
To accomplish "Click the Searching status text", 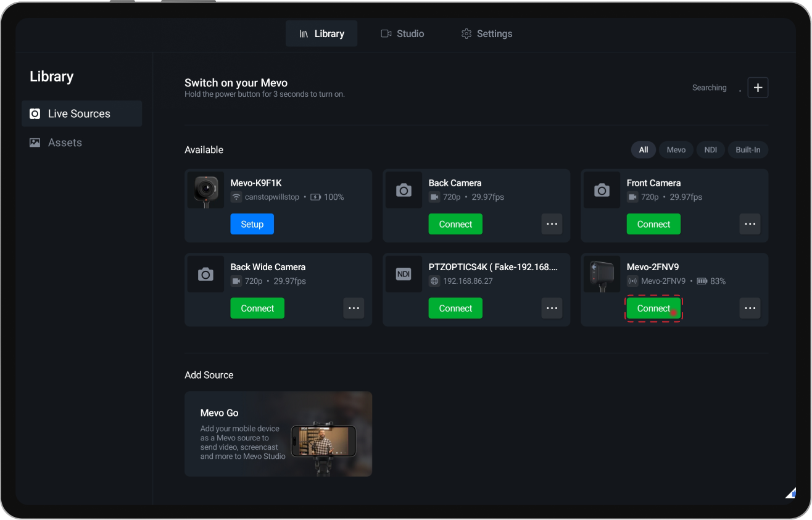I will (x=710, y=88).
